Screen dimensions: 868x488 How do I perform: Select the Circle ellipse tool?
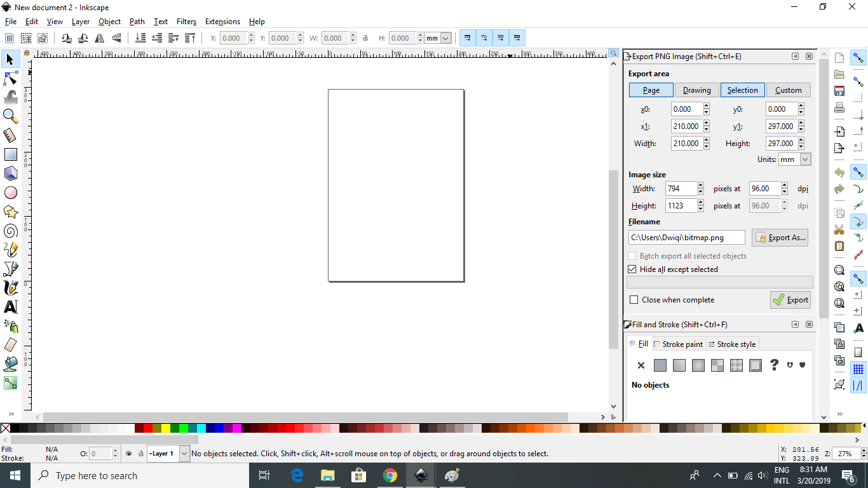10,193
